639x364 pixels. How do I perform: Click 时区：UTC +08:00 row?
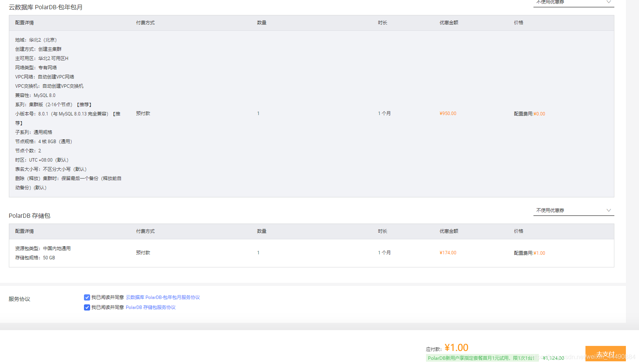[x=42, y=160]
